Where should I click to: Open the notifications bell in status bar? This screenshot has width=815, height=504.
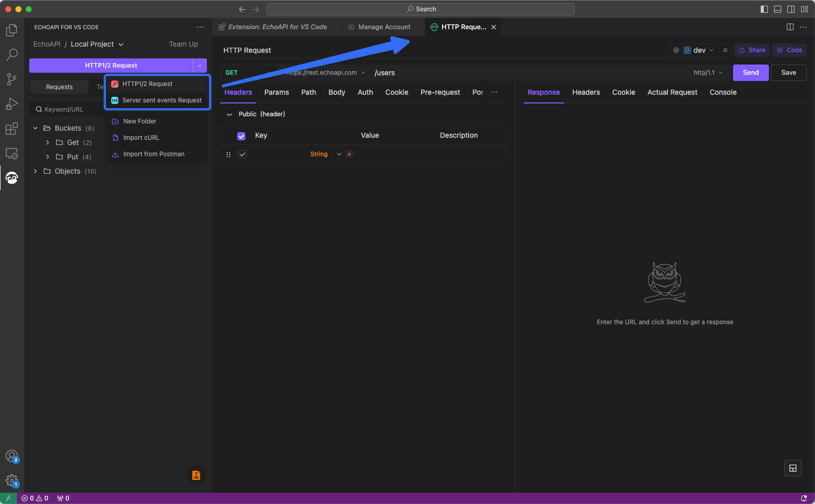[804, 498]
